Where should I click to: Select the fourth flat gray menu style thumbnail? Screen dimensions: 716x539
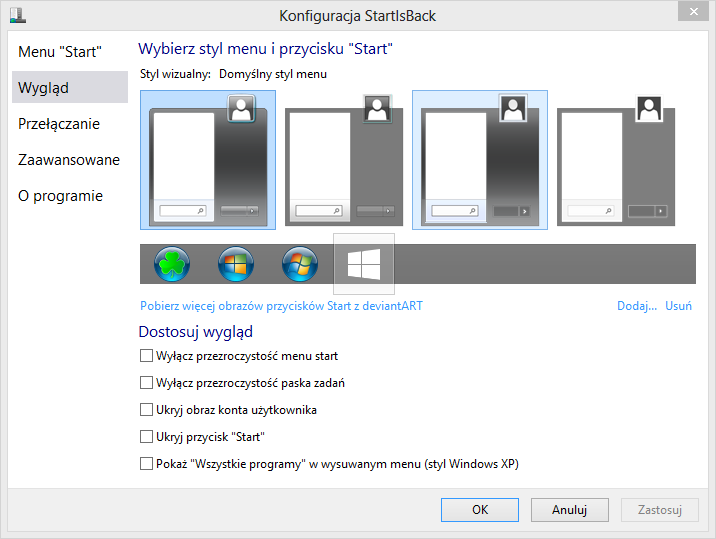coord(616,160)
